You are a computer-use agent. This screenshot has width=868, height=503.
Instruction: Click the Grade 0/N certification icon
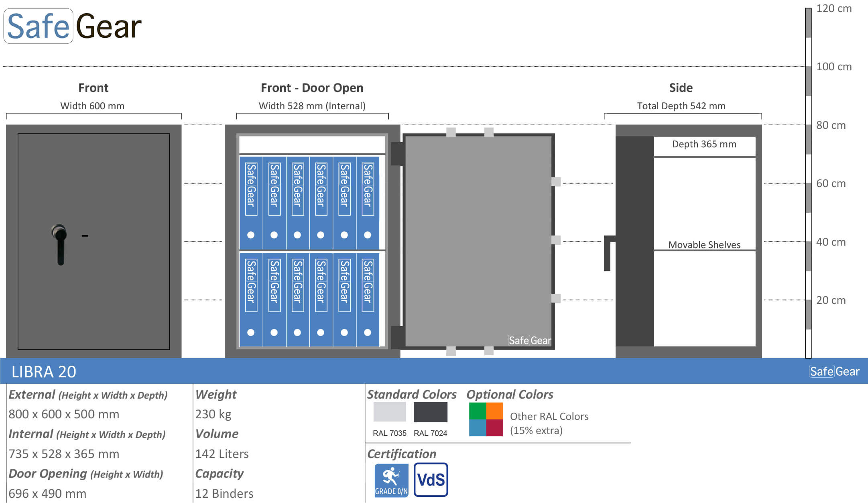[391, 480]
